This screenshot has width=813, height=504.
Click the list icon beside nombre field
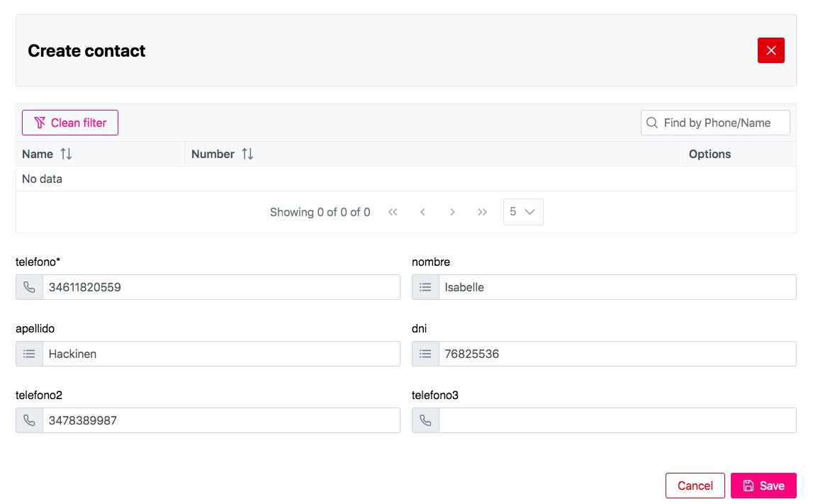pos(425,287)
